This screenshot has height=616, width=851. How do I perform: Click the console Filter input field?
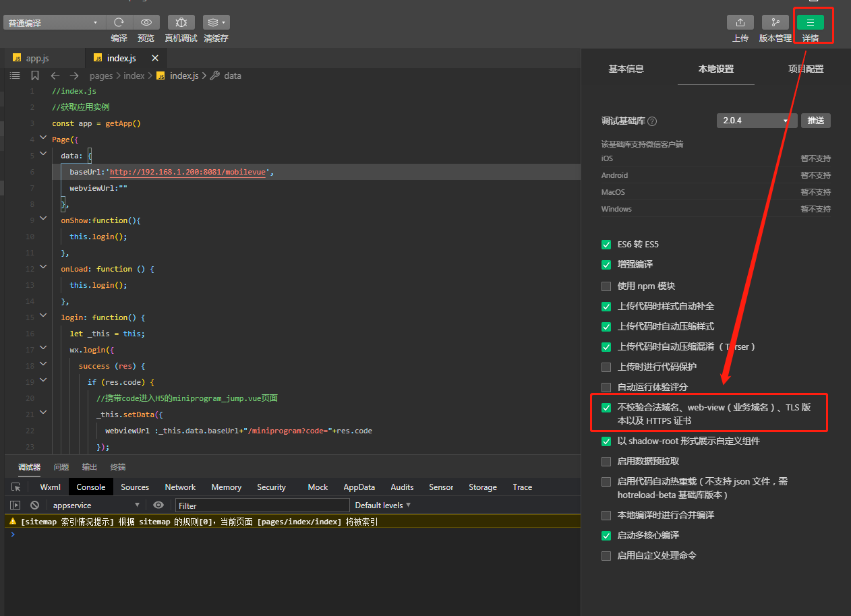pos(262,505)
